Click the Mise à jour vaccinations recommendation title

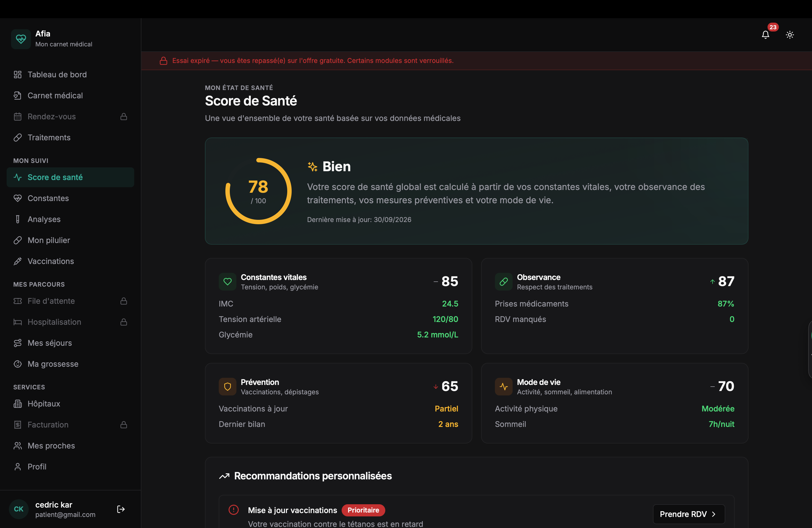pos(292,510)
